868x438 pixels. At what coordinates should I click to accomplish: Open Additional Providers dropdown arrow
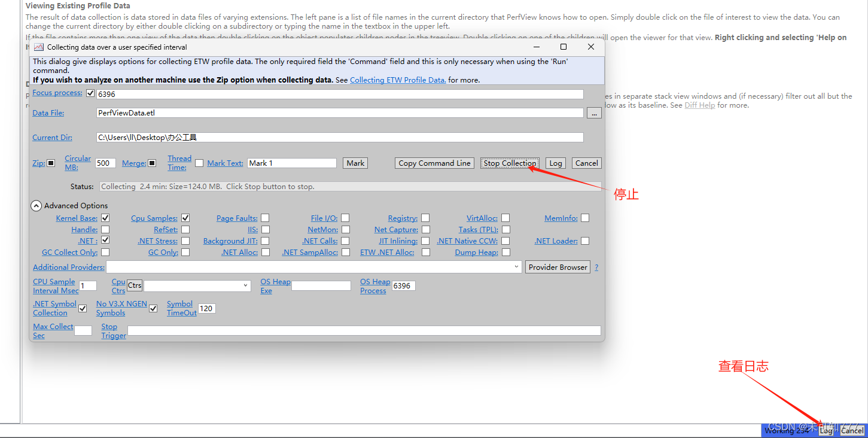coord(517,267)
